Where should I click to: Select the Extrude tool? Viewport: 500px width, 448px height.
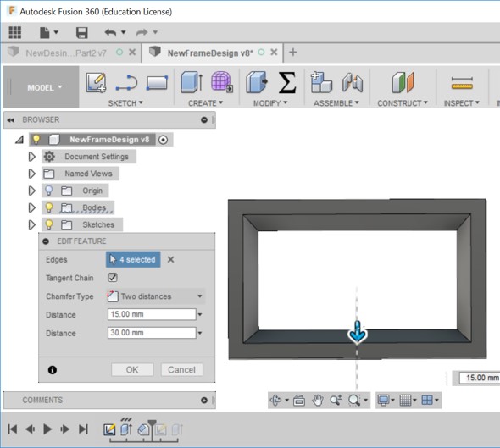(192, 82)
